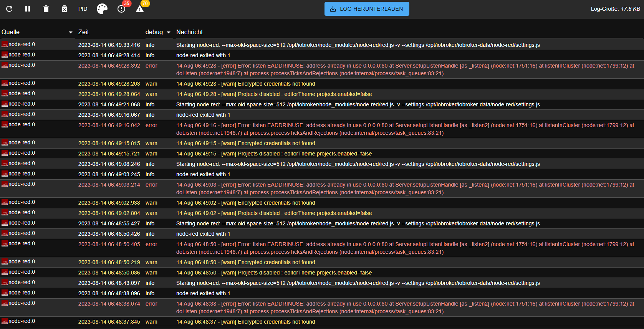
Task: Select node-red.0 icon in 06:49:02.804 row
Action: tap(5, 213)
